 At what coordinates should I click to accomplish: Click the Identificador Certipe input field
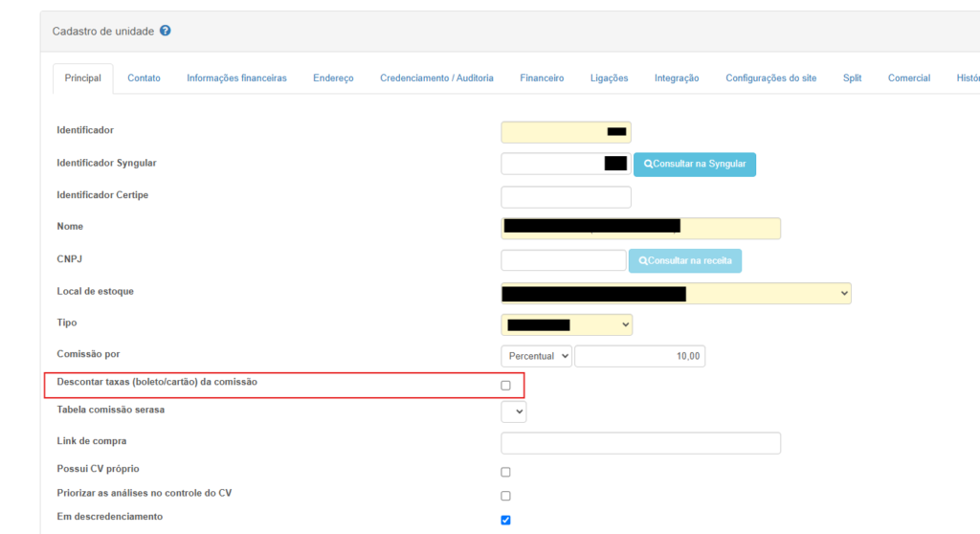pyautogui.click(x=566, y=197)
